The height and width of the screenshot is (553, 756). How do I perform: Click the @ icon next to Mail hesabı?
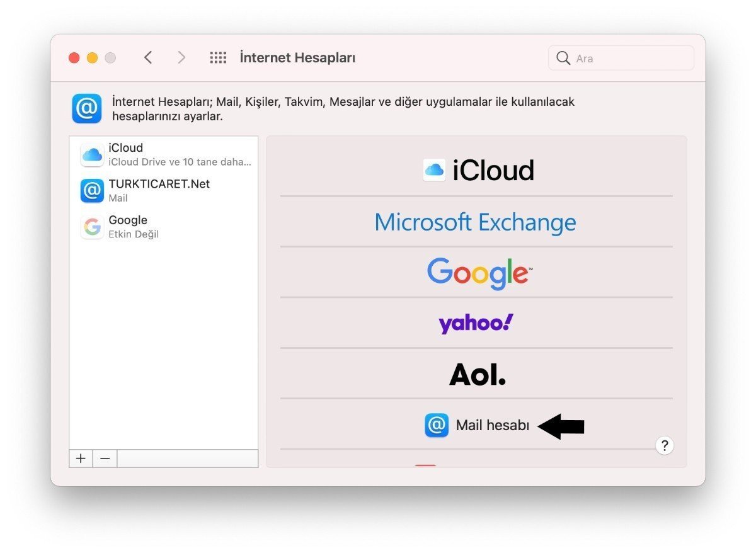pos(437,425)
